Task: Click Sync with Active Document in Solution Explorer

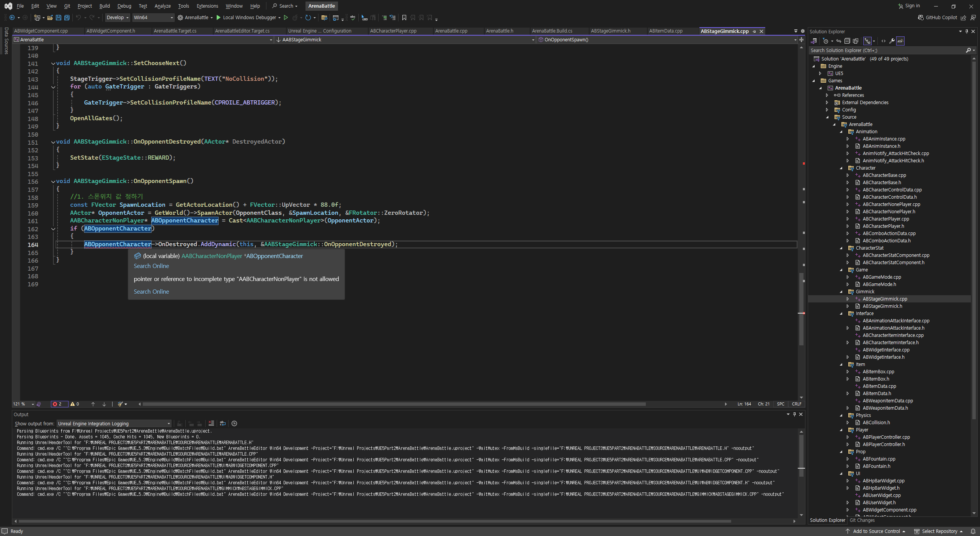Action: pos(839,41)
